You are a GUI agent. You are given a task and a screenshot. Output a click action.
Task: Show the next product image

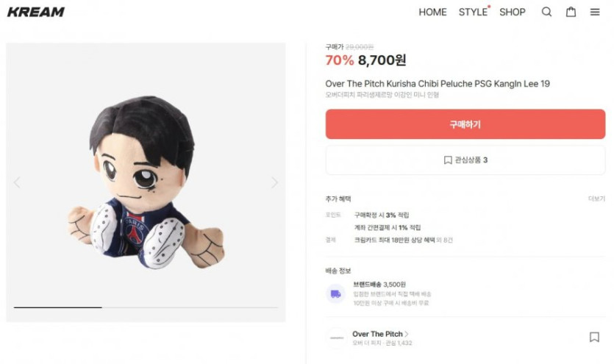point(274,182)
